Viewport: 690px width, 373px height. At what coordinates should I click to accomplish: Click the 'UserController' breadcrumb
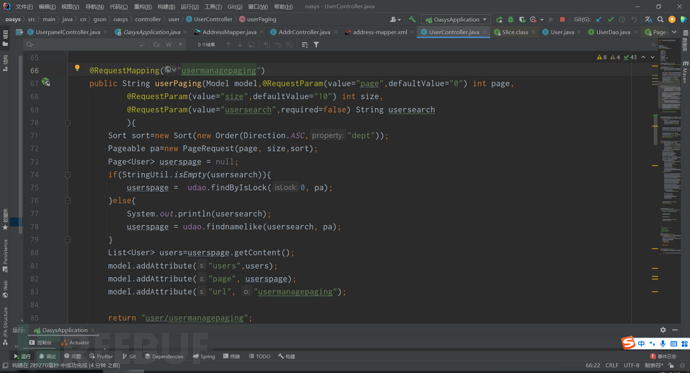point(209,19)
